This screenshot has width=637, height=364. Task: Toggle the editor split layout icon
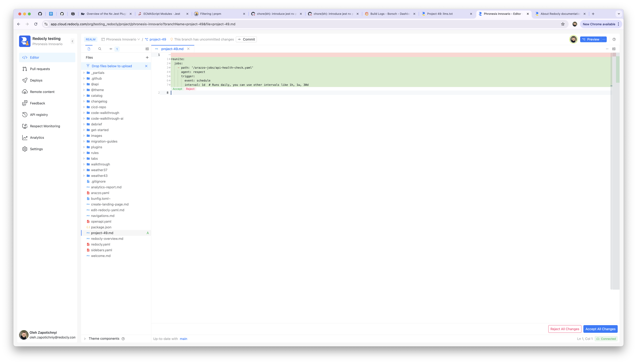(614, 49)
